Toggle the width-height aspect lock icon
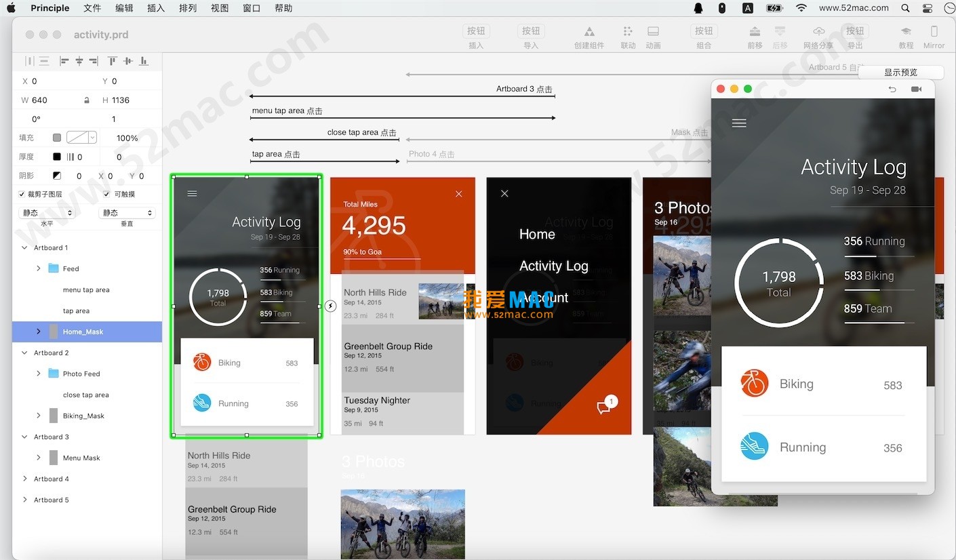The image size is (956, 560). click(86, 100)
